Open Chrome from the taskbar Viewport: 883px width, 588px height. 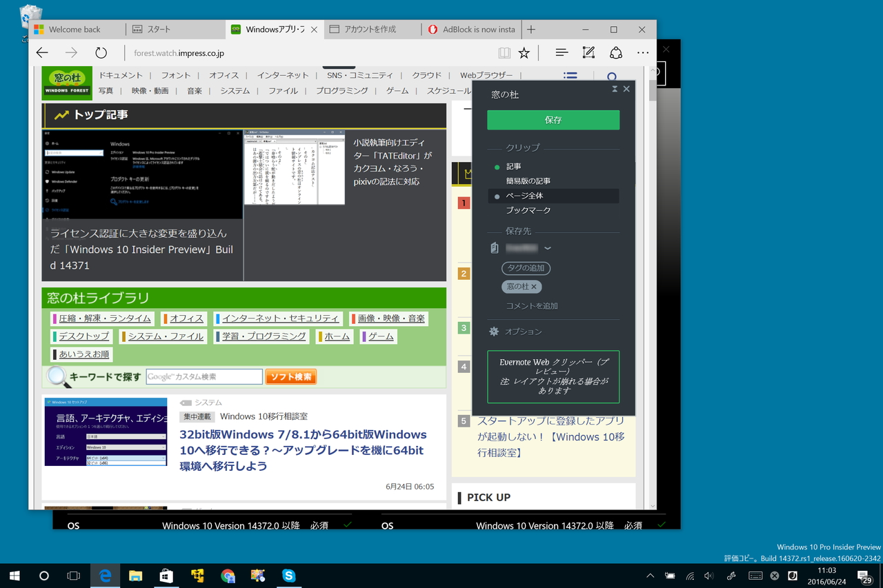[x=228, y=576]
